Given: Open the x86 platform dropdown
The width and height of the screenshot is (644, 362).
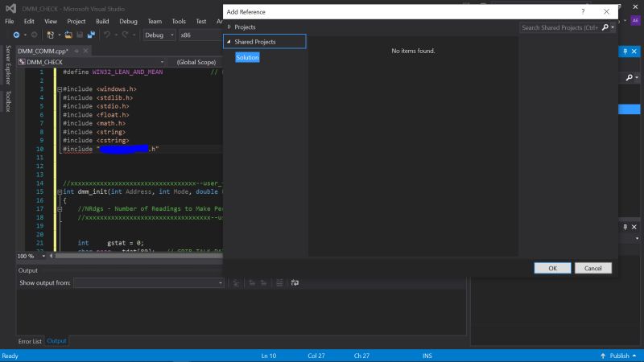Looking at the screenshot, I should click(x=200, y=35).
